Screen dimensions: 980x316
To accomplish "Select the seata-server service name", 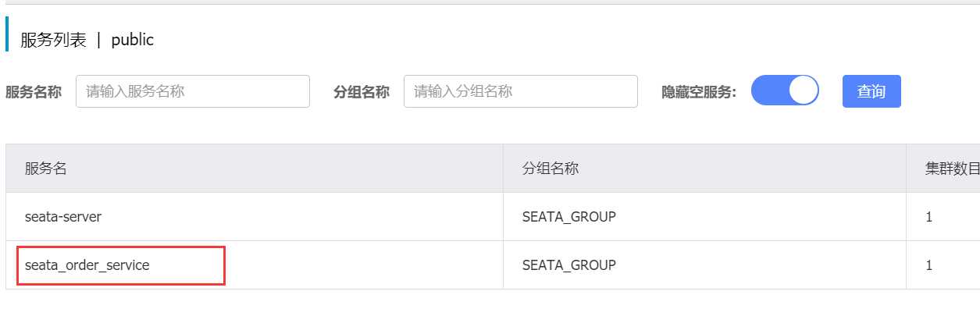I will coord(63,217).
